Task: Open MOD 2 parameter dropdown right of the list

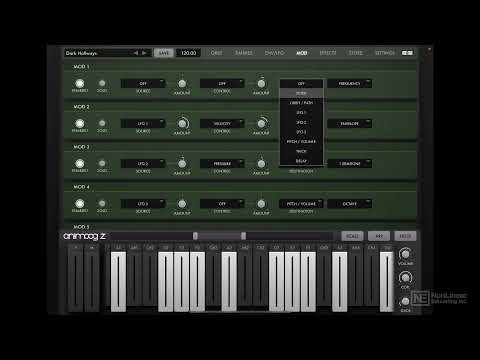Action: click(349, 123)
